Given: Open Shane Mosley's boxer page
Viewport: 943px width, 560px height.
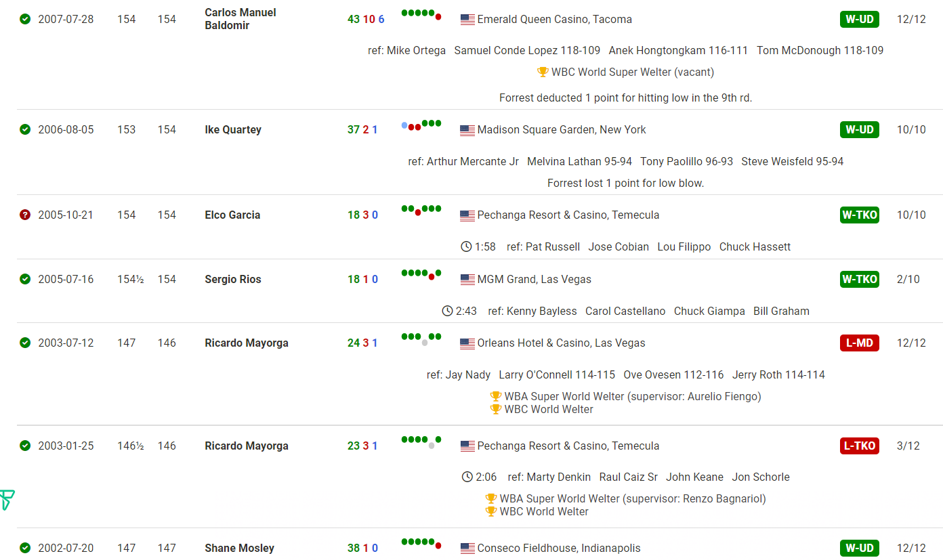Looking at the screenshot, I should click(239, 548).
